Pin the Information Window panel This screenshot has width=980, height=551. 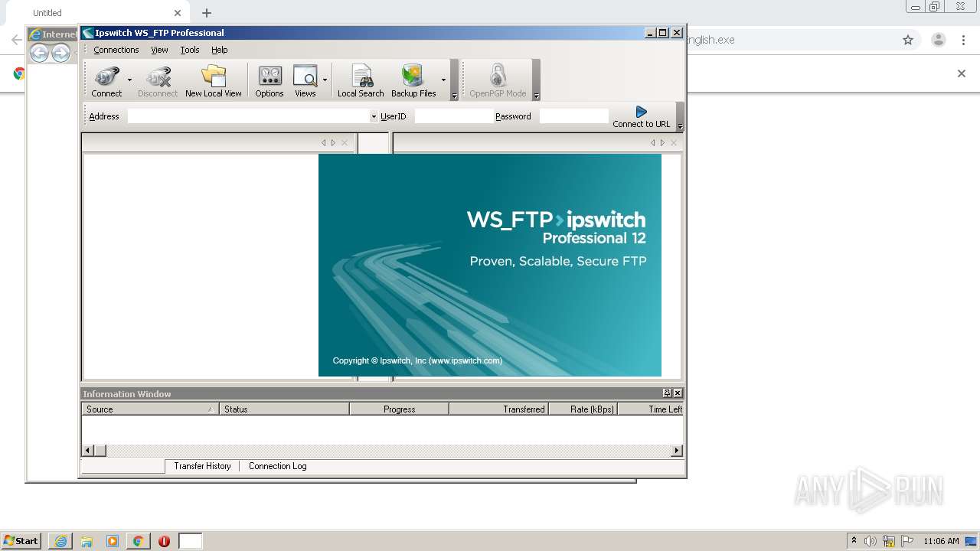tap(667, 393)
